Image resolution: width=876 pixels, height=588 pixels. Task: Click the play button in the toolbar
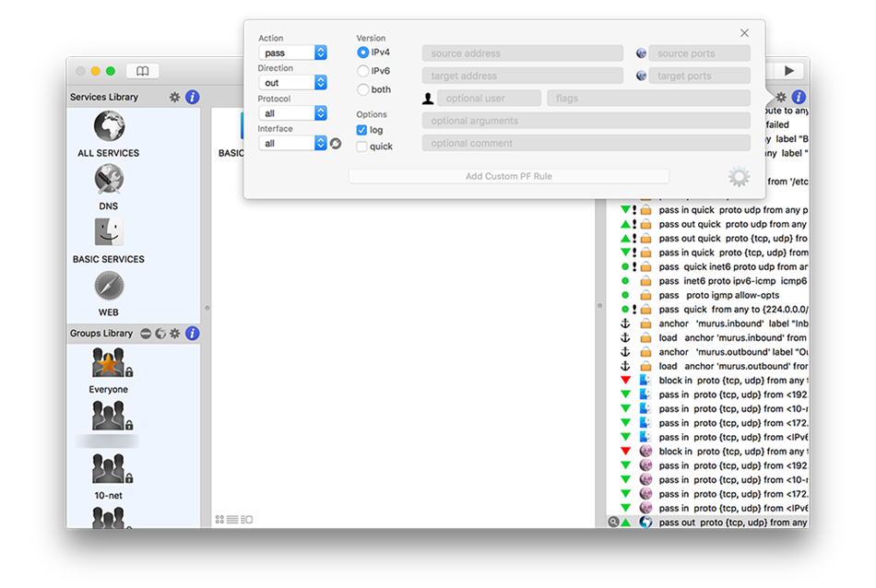788,71
